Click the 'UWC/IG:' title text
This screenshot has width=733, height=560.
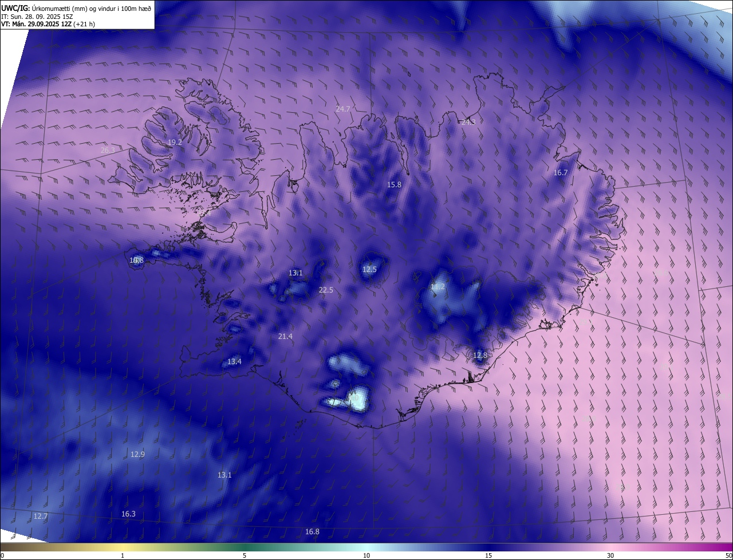[x=15, y=8]
